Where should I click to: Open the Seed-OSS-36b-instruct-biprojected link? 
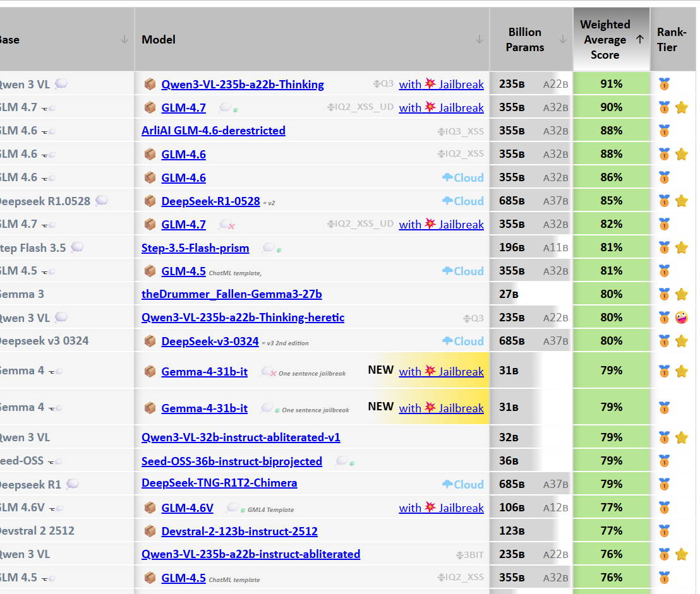coord(232,461)
